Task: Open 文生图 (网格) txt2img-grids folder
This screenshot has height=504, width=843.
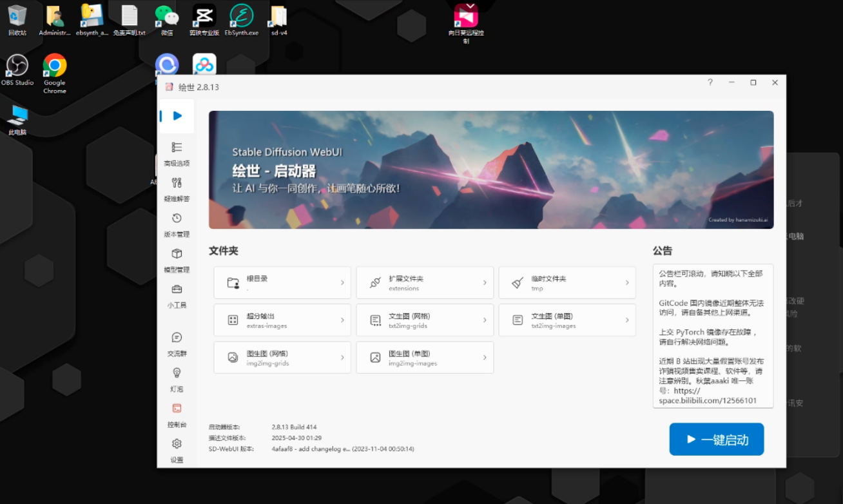Action: pyautogui.click(x=425, y=320)
